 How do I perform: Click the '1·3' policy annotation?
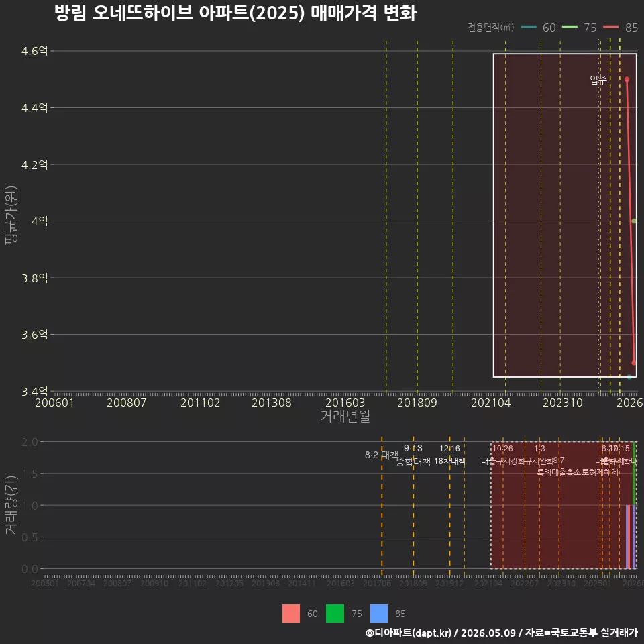coord(539,449)
